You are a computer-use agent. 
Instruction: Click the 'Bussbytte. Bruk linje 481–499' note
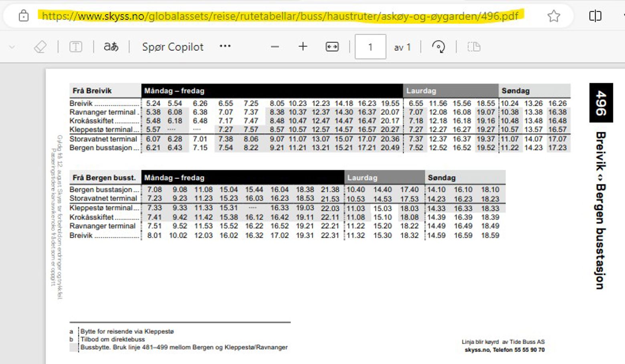tap(184, 347)
